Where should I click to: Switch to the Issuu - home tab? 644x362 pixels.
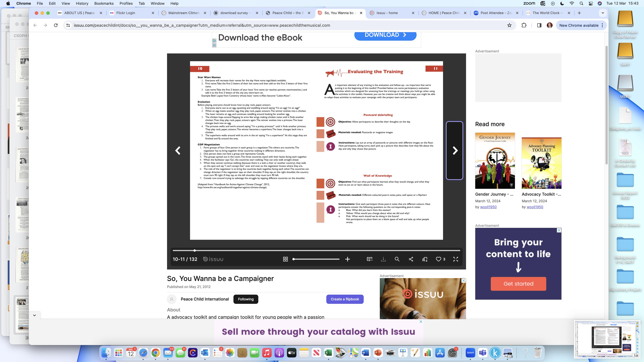click(x=387, y=13)
